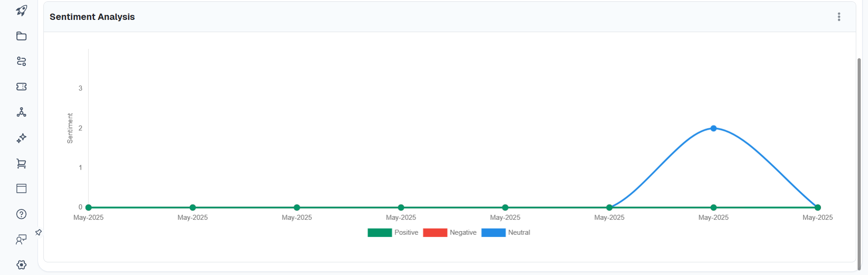
Task: Select the workflow routes sidebar icon
Action: click(21, 61)
